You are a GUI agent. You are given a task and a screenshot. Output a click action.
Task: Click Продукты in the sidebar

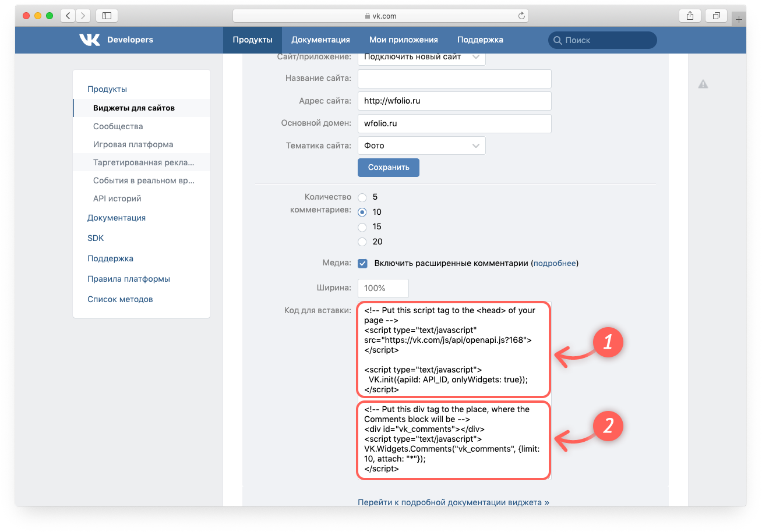pyautogui.click(x=107, y=89)
